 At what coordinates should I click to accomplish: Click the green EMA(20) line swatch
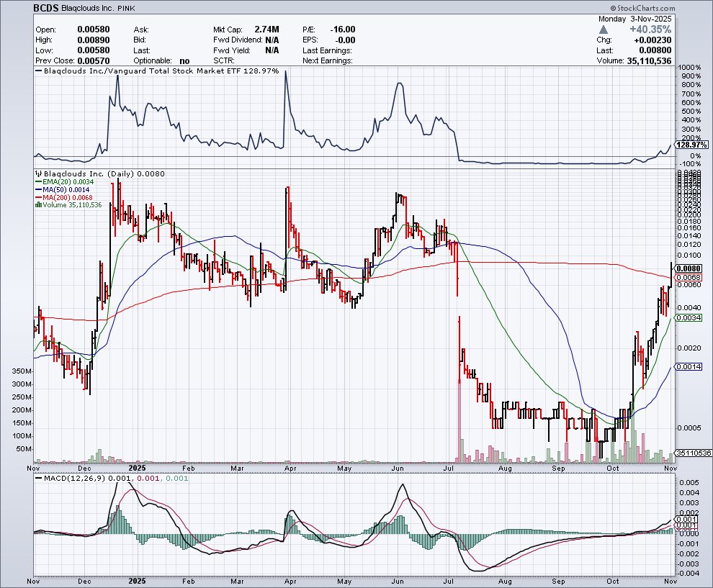tap(39, 182)
